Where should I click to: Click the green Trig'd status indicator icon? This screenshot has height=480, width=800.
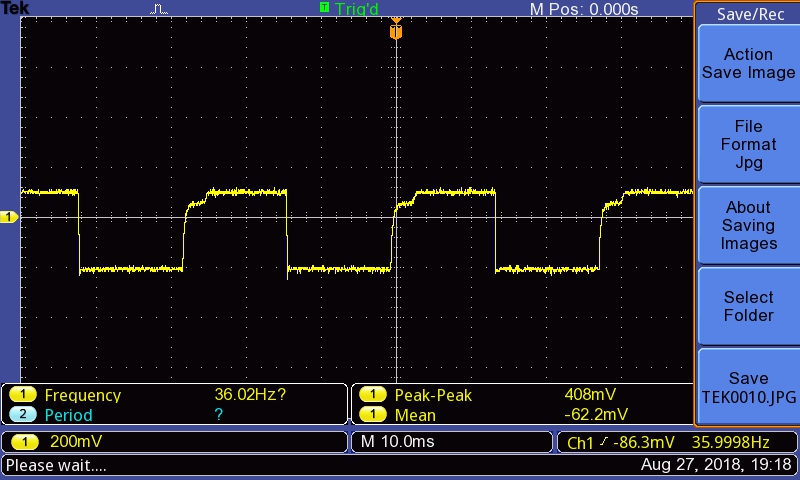[x=324, y=7]
